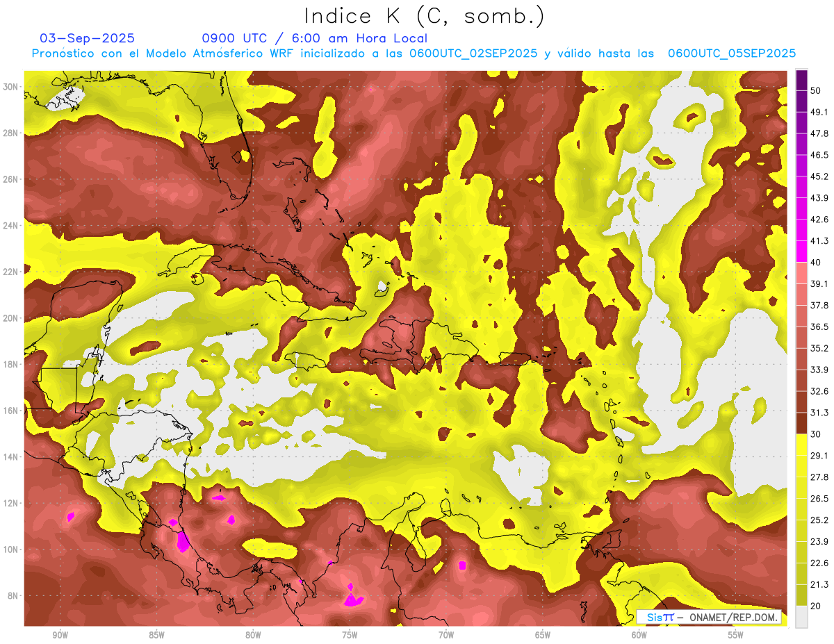
Task: Click the colorbar label "25.2"
Action: point(819,520)
